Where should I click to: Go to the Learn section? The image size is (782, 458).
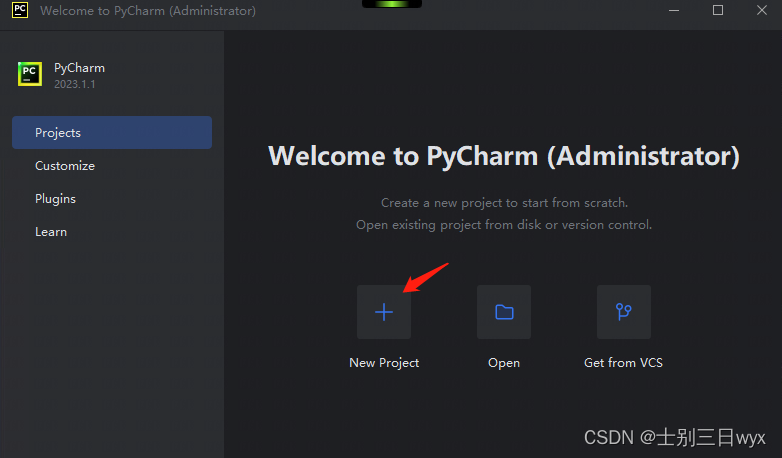coord(51,232)
